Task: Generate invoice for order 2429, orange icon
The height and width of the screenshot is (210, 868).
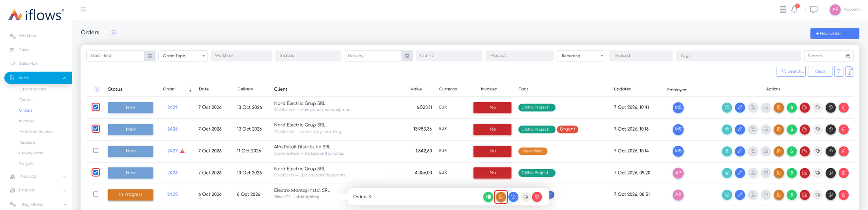Action: pos(779,107)
